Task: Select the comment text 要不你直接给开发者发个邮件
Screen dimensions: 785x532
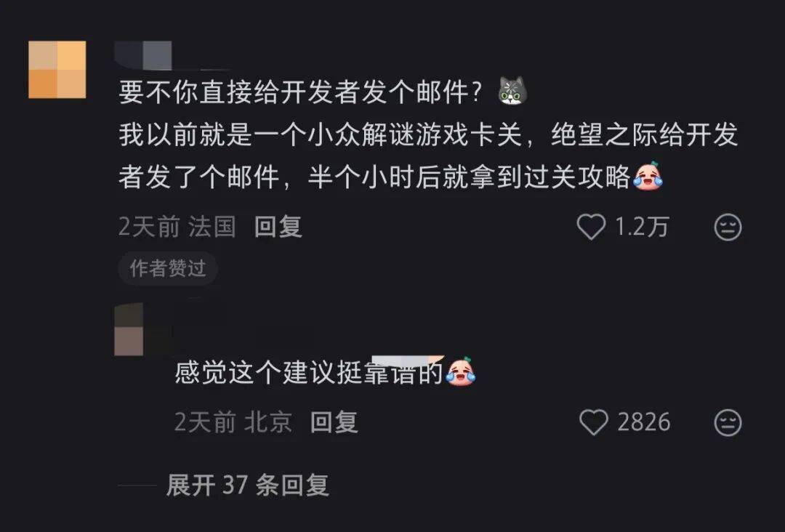Action: coord(300,92)
